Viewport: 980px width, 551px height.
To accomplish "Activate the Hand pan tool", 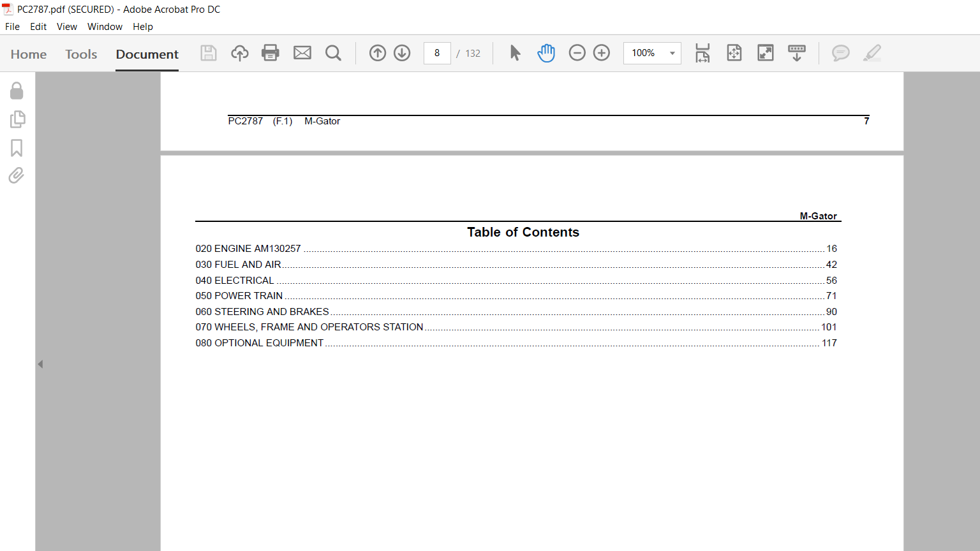I will [546, 53].
